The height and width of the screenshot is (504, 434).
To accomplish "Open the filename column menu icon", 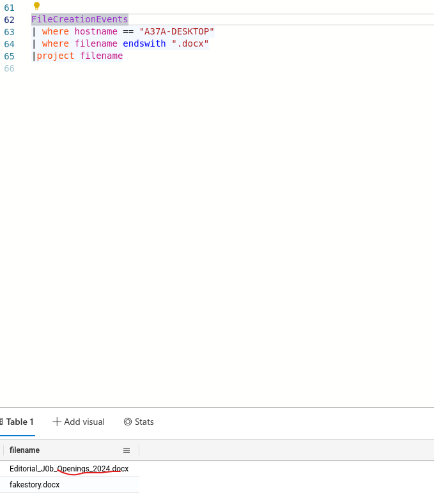I will [x=127, y=450].
